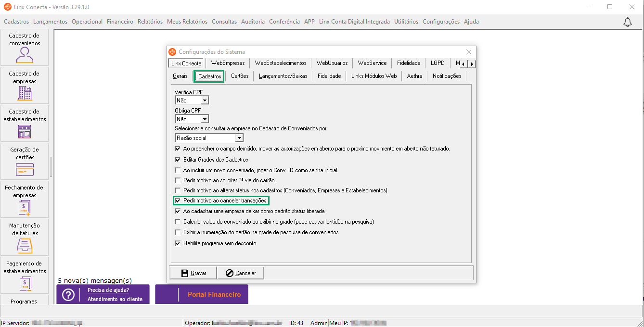644x327 pixels.
Task: Toggle empresa padrão status liberada checkbox
Action: 178,211
